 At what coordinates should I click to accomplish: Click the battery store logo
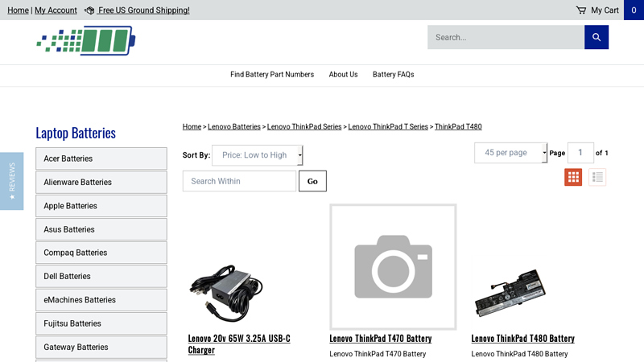pos(85,41)
